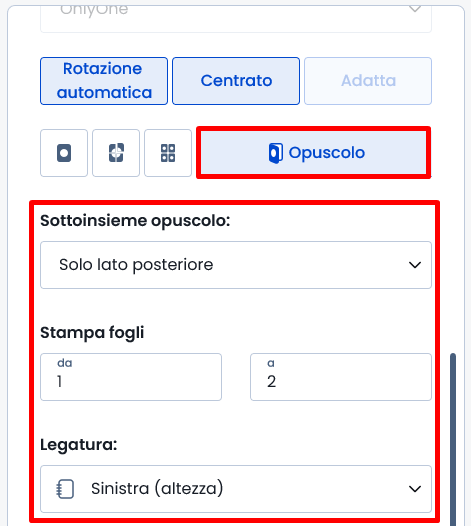
Task: Open the Legatura binding dropdown
Action: coord(236,489)
